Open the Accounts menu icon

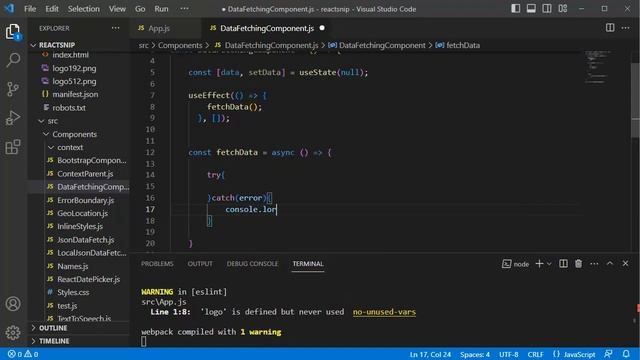13,304
